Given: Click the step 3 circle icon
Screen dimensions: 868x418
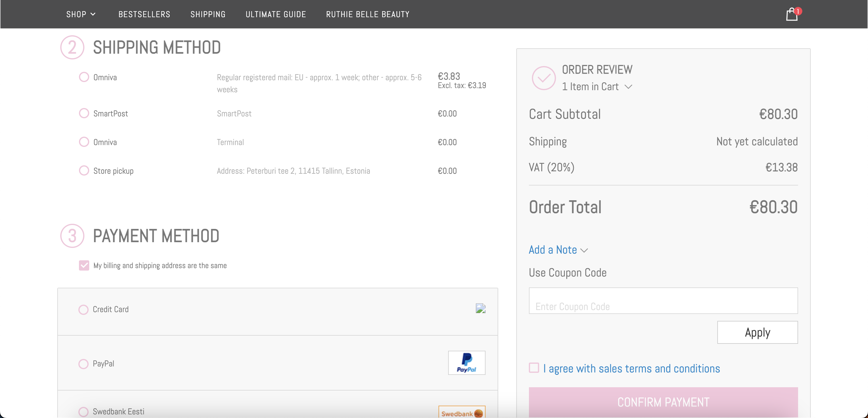Looking at the screenshot, I should [x=72, y=236].
